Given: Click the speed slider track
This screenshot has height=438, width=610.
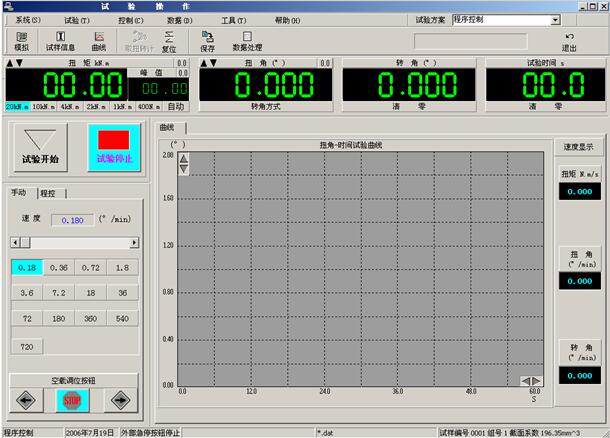Looking at the screenshot, I should (80, 243).
